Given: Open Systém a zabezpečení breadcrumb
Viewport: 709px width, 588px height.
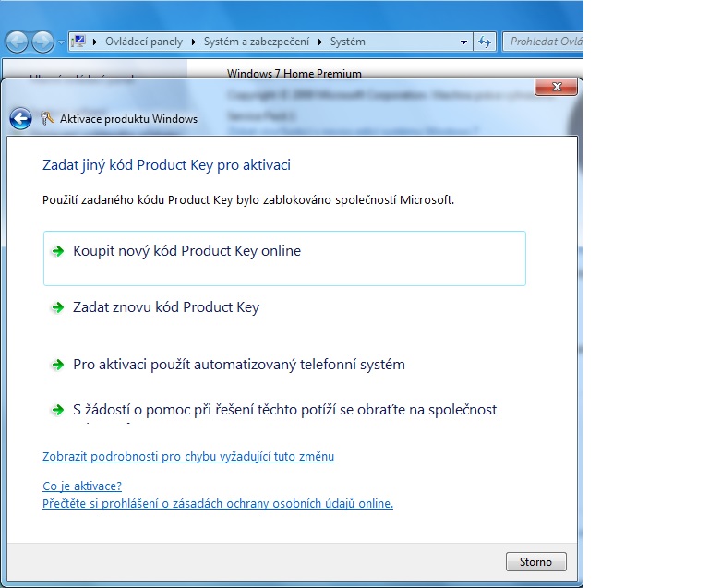Looking at the screenshot, I should click(257, 42).
